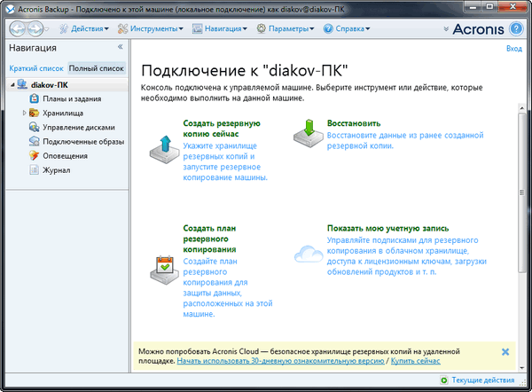This screenshot has width=532, height=392.
Task: Open the Навигация menu
Action: (x=225, y=29)
